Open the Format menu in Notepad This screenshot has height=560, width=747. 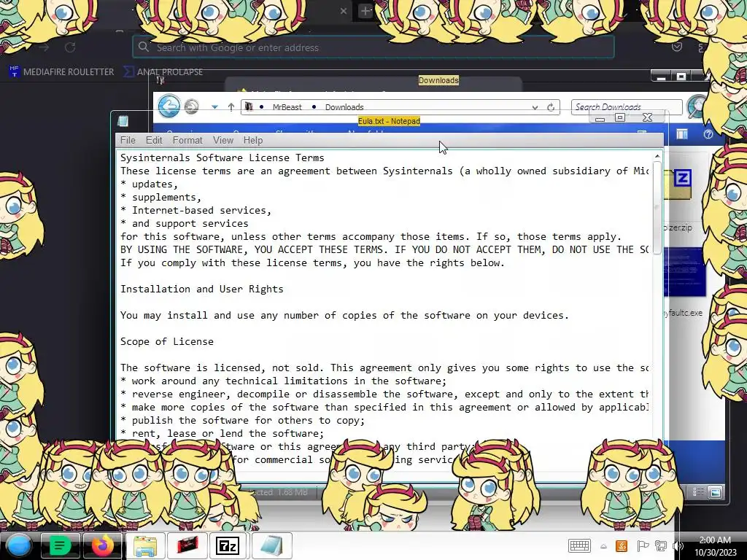[x=187, y=140]
